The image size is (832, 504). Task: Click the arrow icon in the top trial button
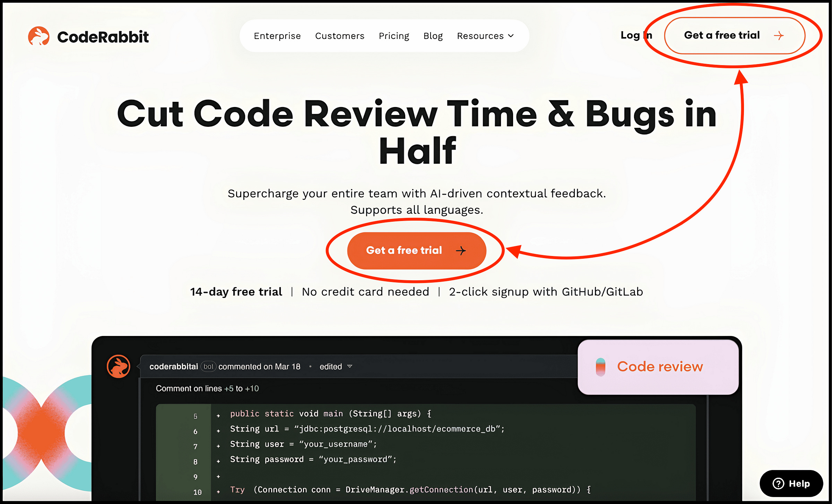(779, 35)
